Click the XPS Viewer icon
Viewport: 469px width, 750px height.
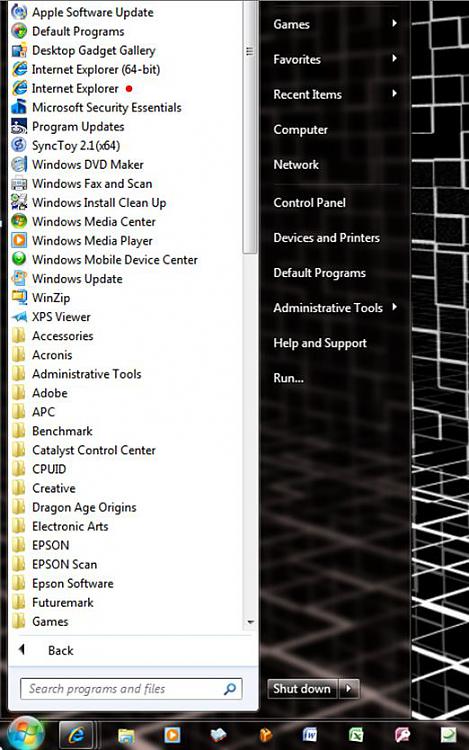(x=19, y=317)
